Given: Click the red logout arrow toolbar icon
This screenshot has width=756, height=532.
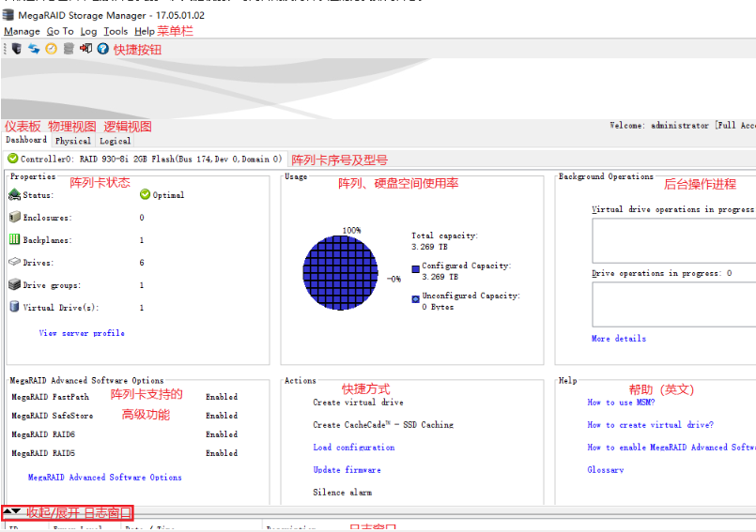Looking at the screenshot, I should click(85, 49).
